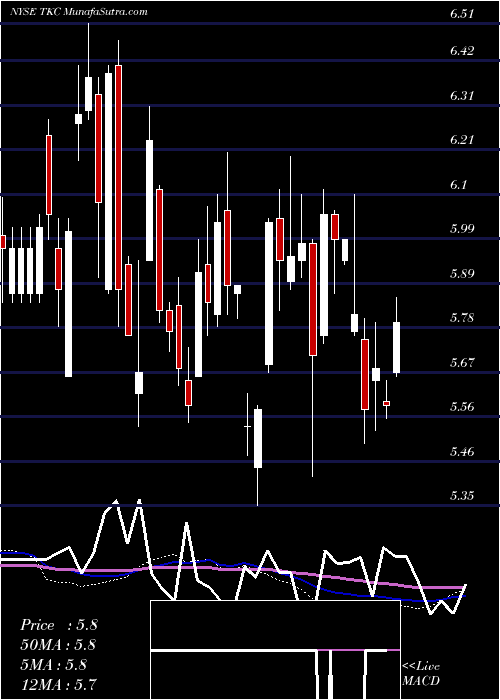Select the 5.99 price axis label
Image resolution: width=500 pixels, height=700 pixels.
point(462,229)
